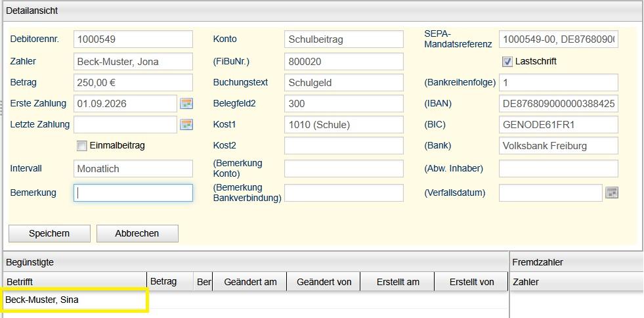The width and height of the screenshot is (644, 318).
Task: Click the FiBuNr. field 800020
Action: [x=344, y=62]
